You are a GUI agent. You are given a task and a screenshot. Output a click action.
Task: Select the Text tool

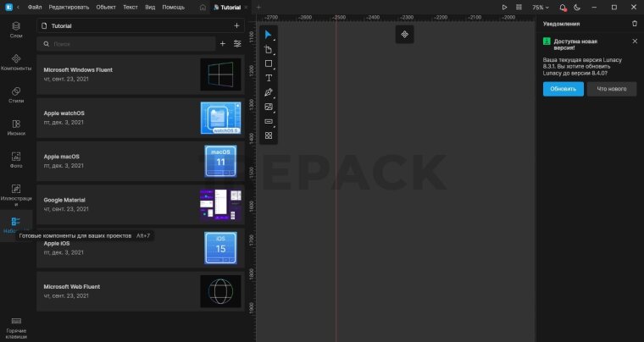click(269, 78)
